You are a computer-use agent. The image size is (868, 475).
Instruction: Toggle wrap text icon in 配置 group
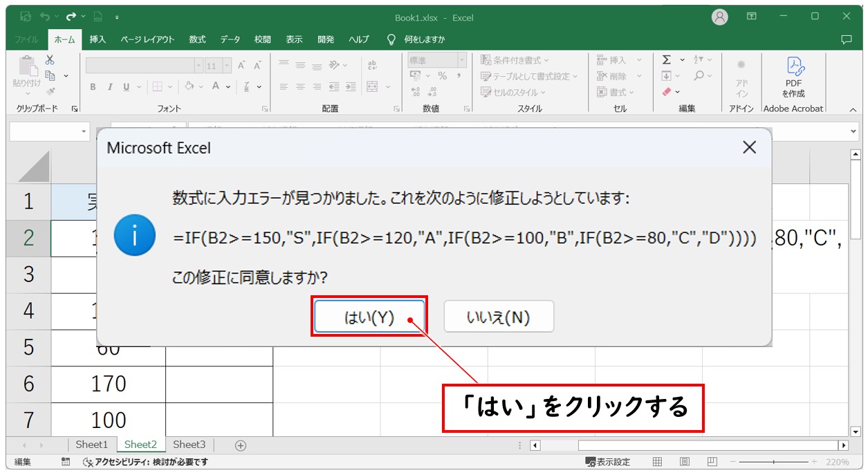pos(373,66)
